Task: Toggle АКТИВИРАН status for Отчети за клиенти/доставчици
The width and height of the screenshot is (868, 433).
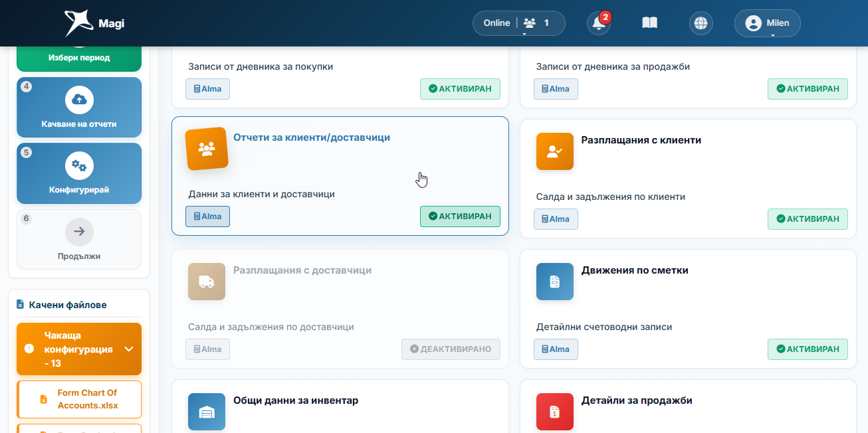Action: pyautogui.click(x=460, y=217)
